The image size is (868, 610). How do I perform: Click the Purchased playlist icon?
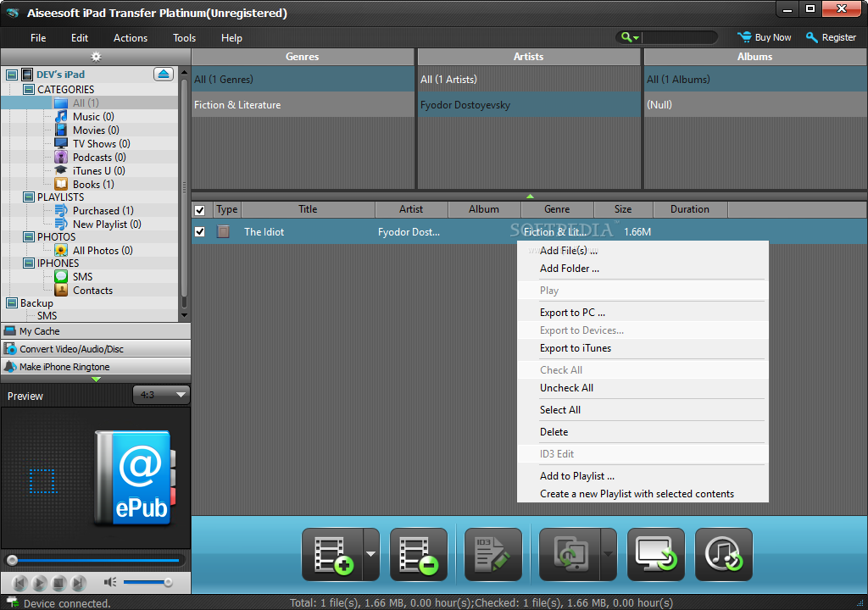61,211
